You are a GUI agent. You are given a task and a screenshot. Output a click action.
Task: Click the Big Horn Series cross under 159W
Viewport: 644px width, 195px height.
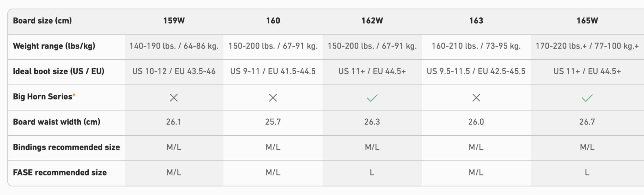point(174,98)
